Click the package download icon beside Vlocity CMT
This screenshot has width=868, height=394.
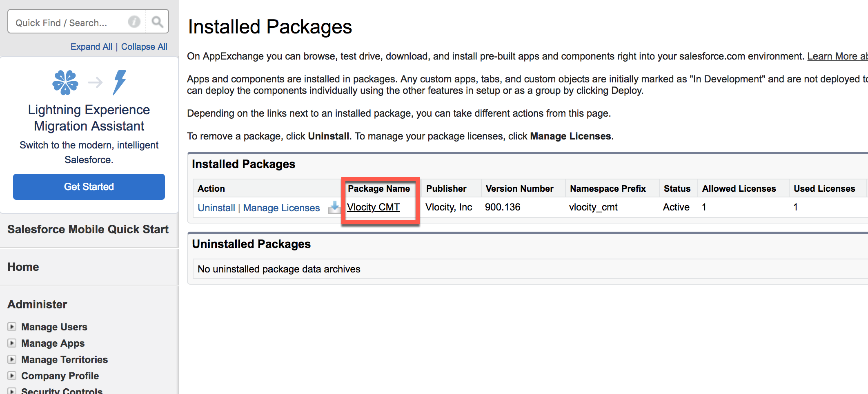pyautogui.click(x=334, y=207)
